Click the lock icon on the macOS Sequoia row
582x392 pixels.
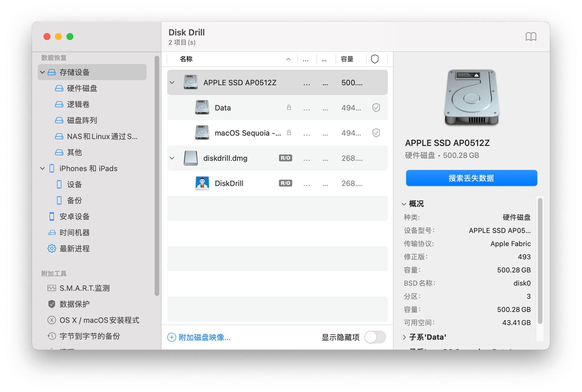coord(289,133)
